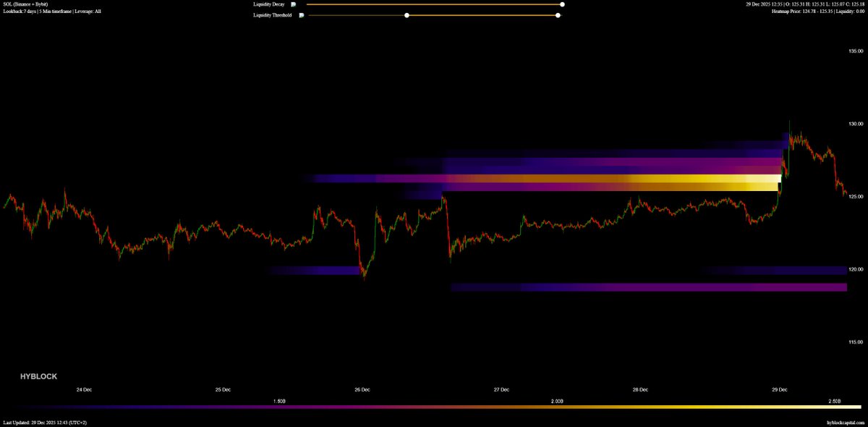Click the Liquidity Decay slider handle
Screen dimensions: 868x427
562,4
